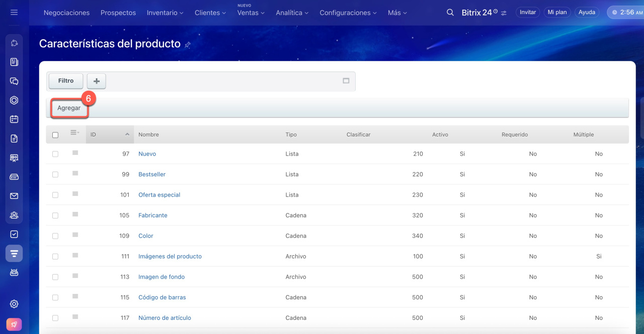Open the Más dropdown menu

397,13
